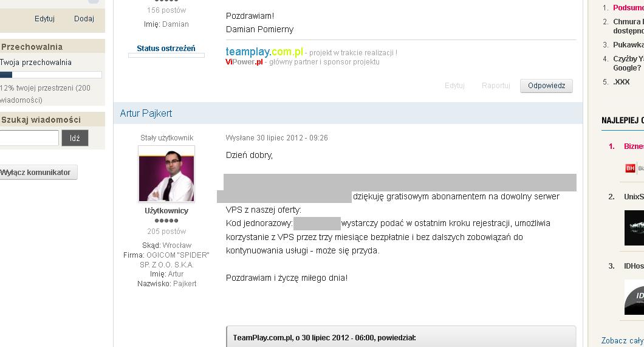Click the Dodaj link in sidebar
The image size is (644, 347).
[x=84, y=19]
